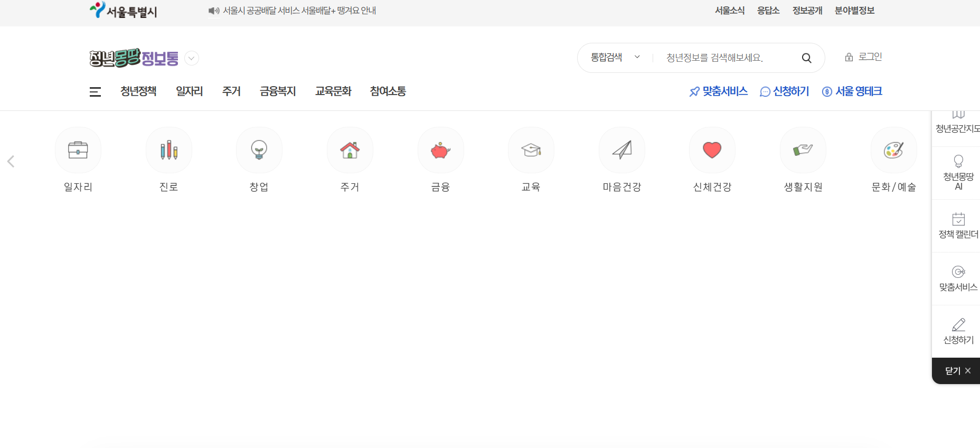Open 청년몽땅 AI in the side panel

click(956, 173)
